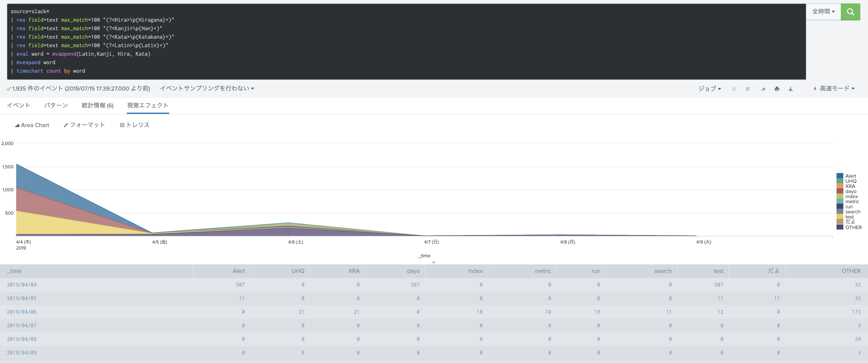Click the share job arrow icon

(763, 89)
